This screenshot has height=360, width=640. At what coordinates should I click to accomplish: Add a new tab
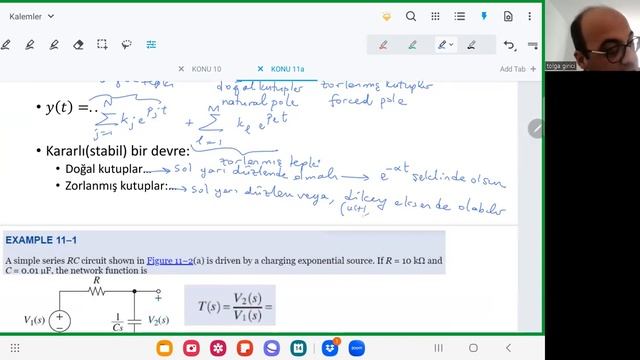(518, 69)
